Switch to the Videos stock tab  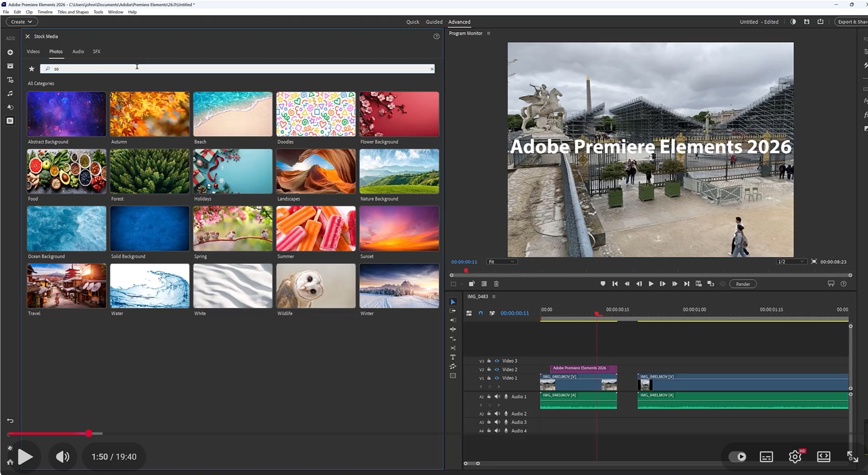(x=33, y=52)
